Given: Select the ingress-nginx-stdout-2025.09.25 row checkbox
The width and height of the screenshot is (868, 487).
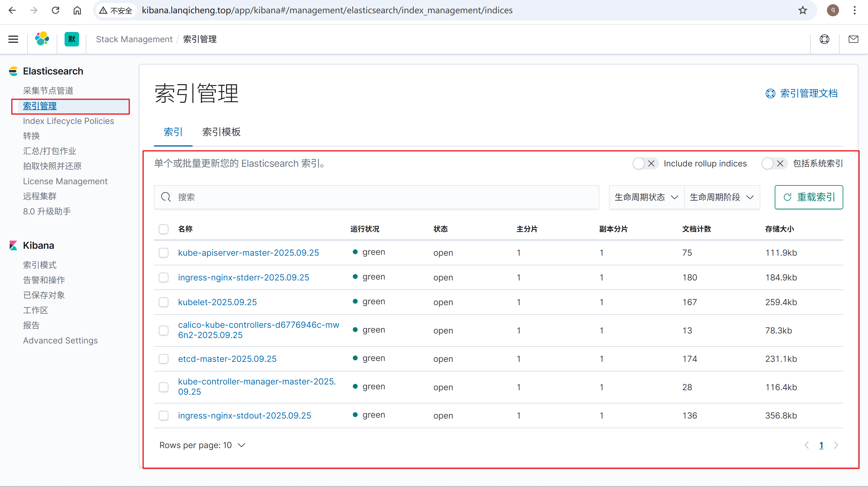Looking at the screenshot, I should click(164, 416).
